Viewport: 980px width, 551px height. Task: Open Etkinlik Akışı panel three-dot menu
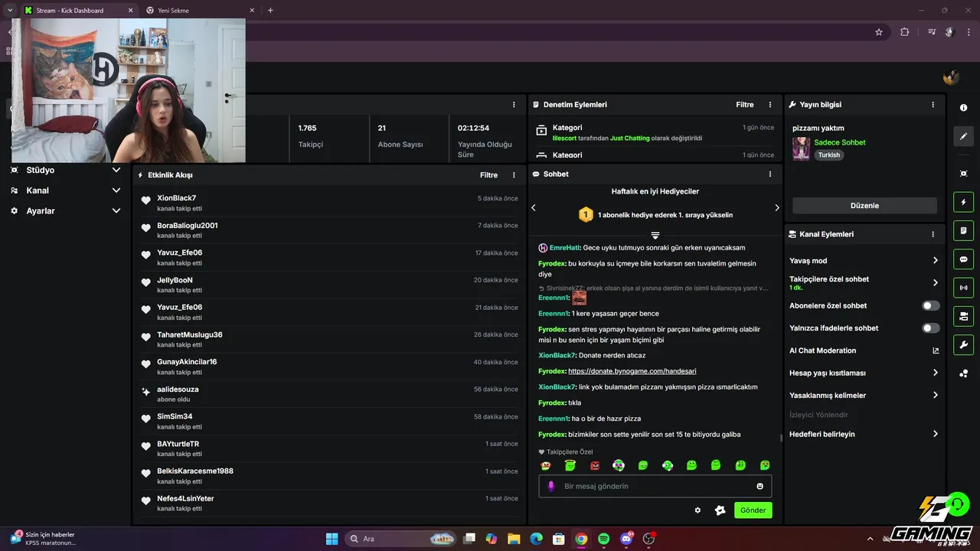(514, 175)
